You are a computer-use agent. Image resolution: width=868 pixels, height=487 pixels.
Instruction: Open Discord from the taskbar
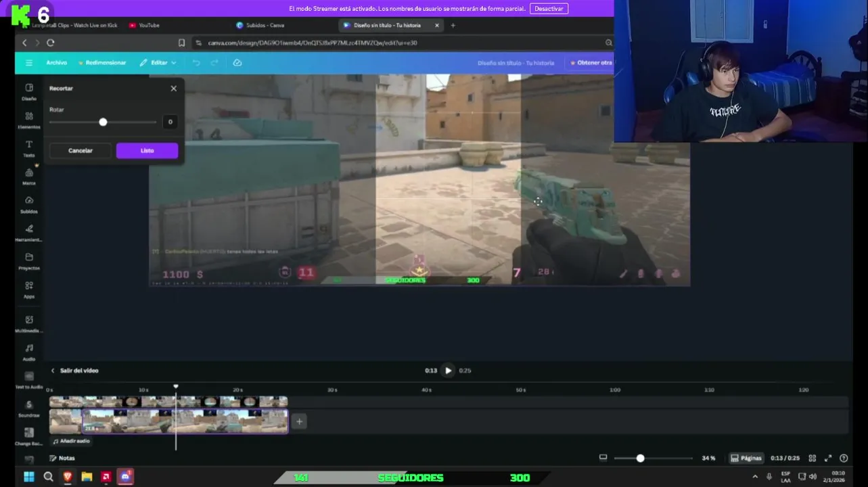click(125, 477)
